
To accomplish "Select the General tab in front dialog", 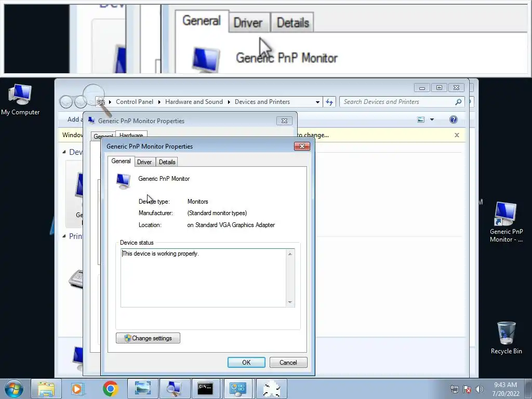I will pos(121,161).
